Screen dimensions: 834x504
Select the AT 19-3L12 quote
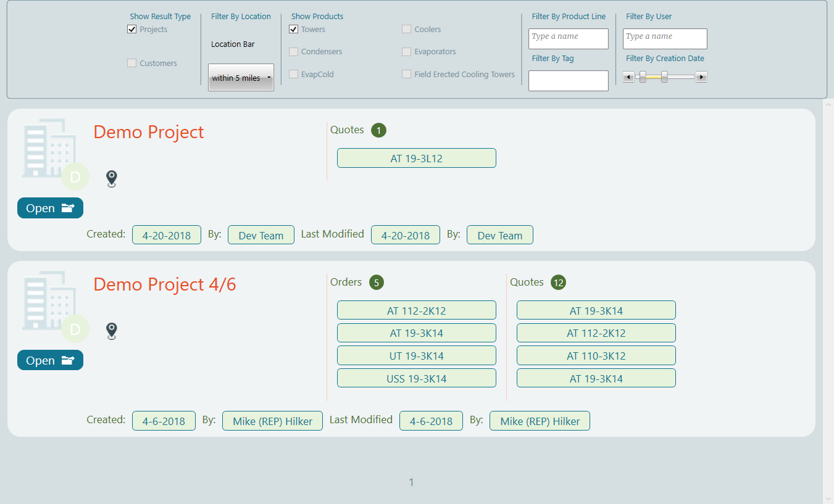(x=416, y=159)
